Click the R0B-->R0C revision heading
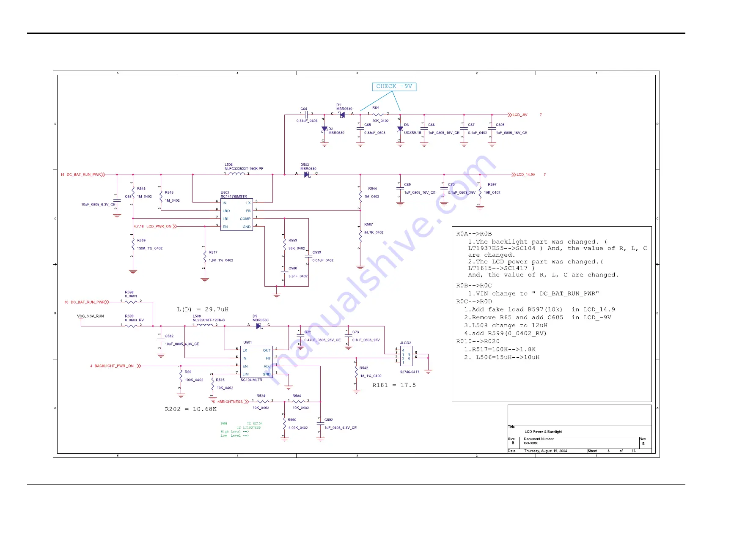Viewport: 756px width, 534px height. point(474,286)
